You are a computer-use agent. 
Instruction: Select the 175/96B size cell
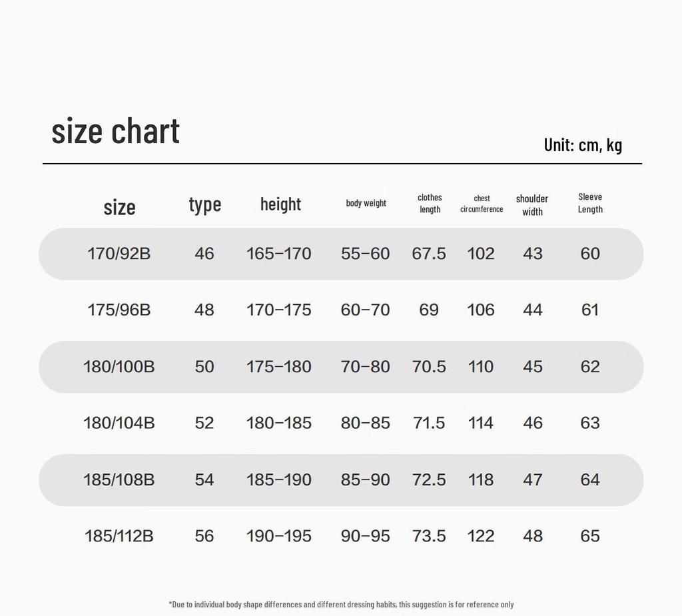119,310
